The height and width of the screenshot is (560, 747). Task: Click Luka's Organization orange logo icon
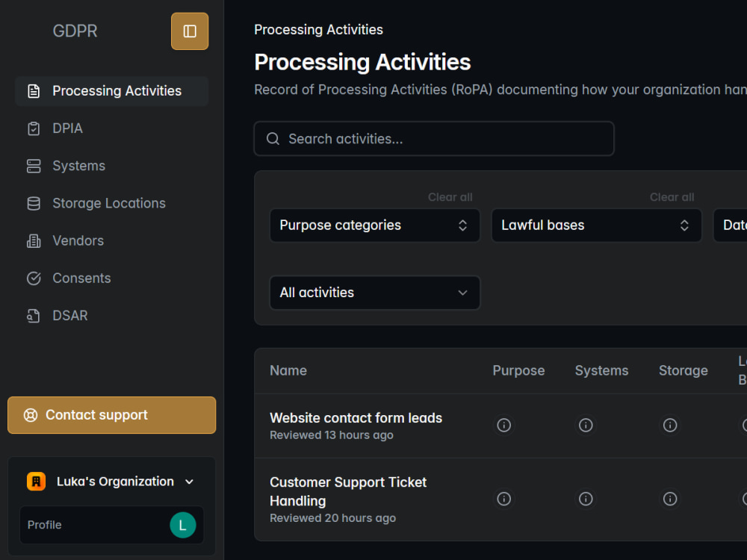[36, 482]
